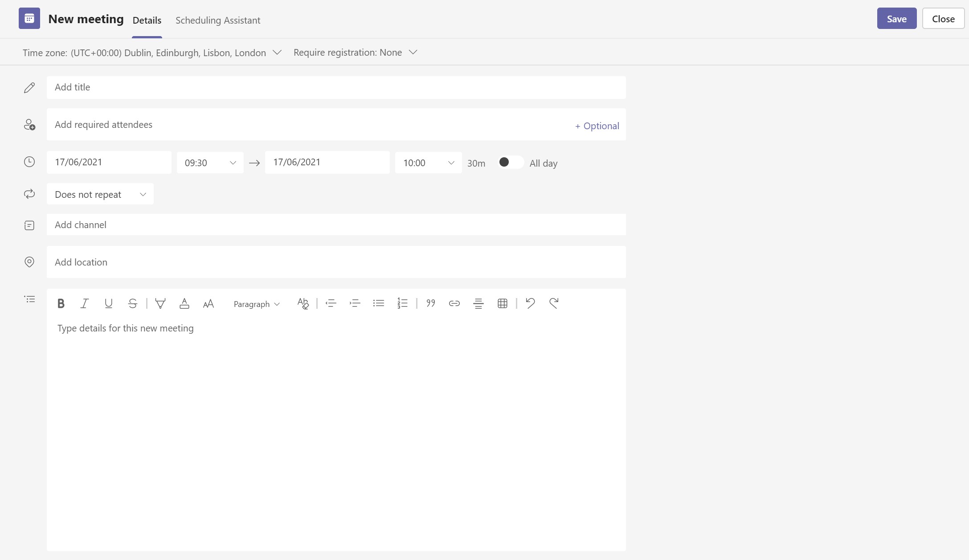The image size is (969, 560).
Task: Click the calendar icon beside New meeting
Action: click(29, 18)
